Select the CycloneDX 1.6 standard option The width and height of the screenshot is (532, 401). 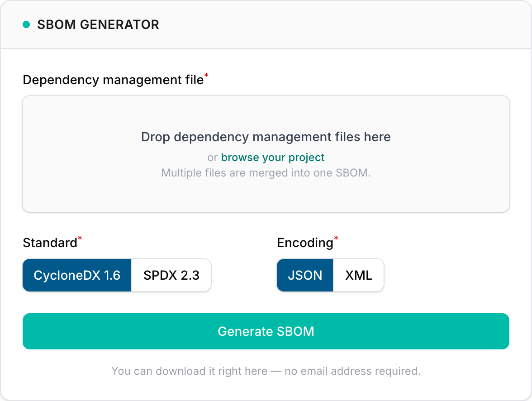77,275
